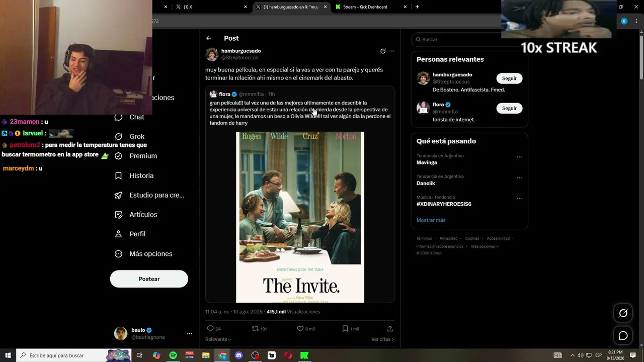644x362 pixels.
Task: Open floating messages chat button
Action: 623,335
